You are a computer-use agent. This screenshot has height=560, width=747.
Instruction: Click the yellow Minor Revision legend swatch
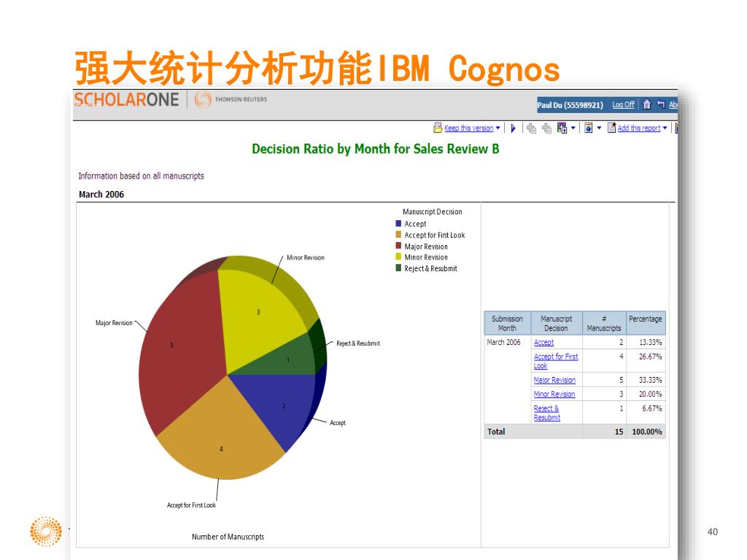398,257
